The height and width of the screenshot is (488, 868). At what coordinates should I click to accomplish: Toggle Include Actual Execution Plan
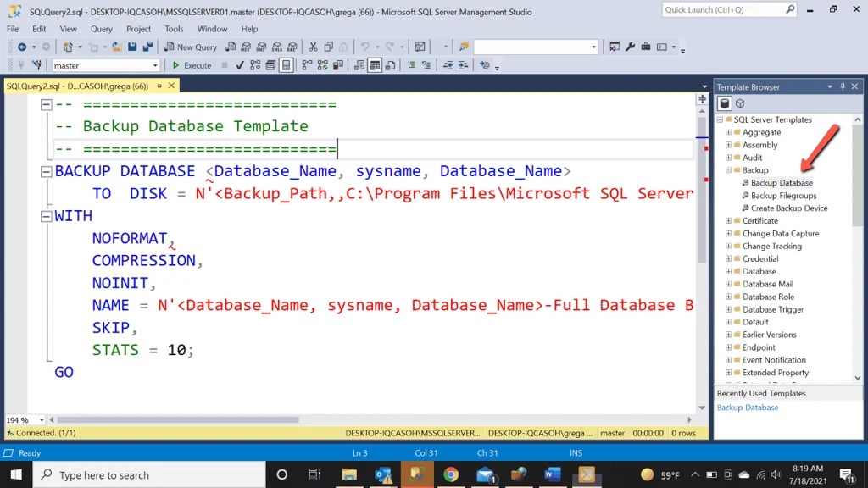pos(307,65)
